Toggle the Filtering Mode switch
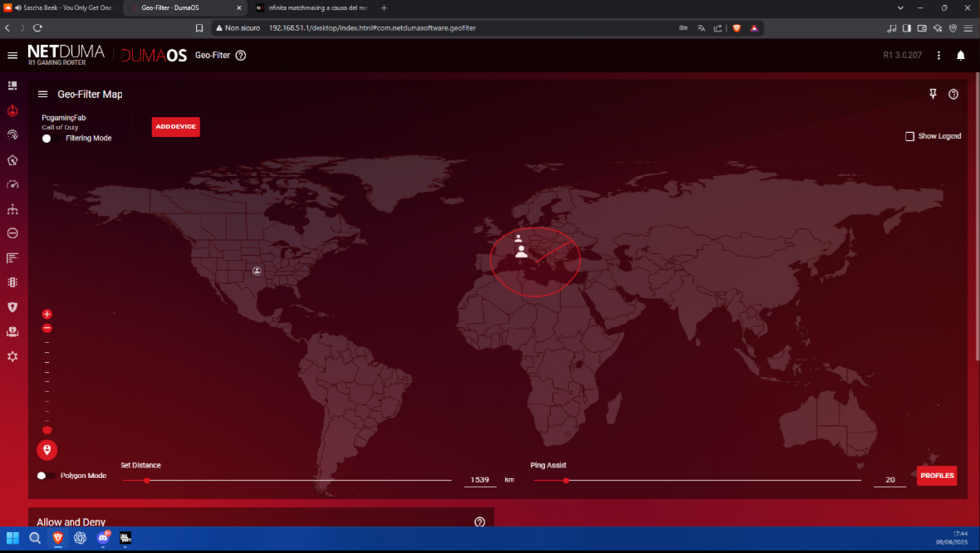The image size is (980, 553). point(50,139)
